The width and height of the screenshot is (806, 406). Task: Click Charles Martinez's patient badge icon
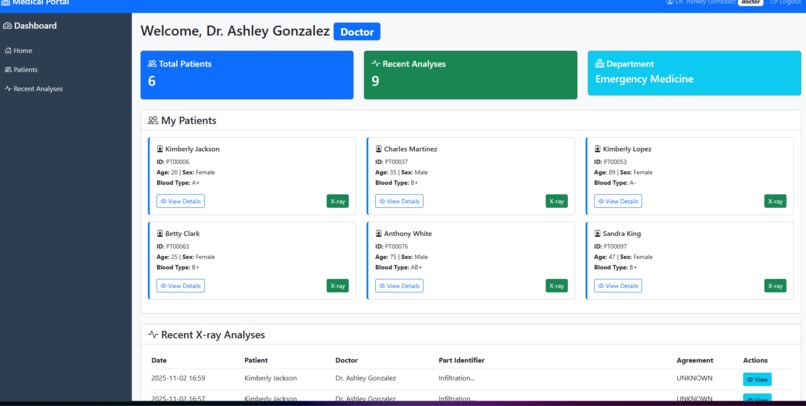[379, 149]
